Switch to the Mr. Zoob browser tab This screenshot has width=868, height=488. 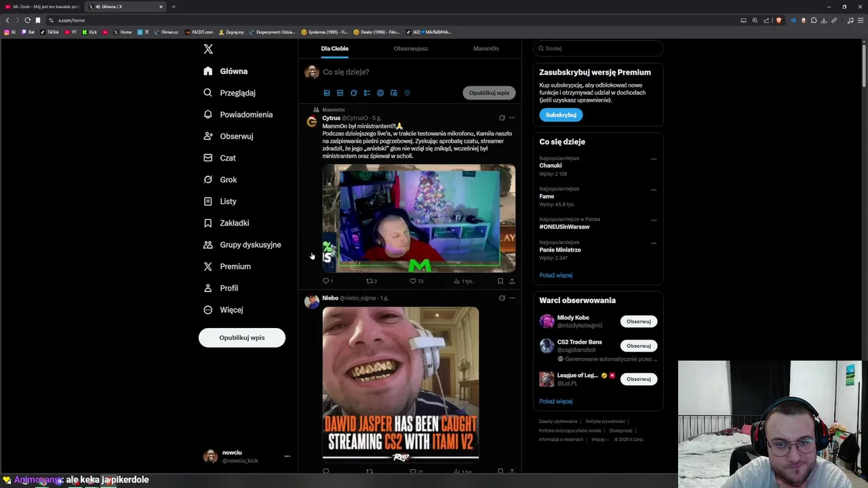pos(42,7)
